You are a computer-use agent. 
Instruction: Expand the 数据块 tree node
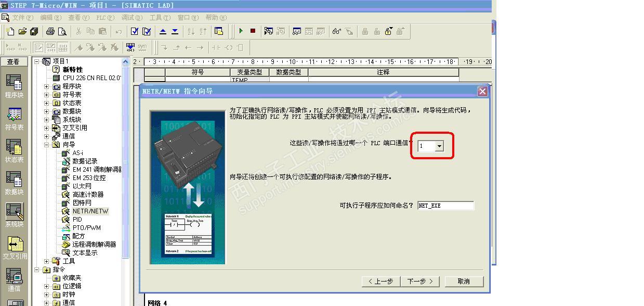[46, 111]
